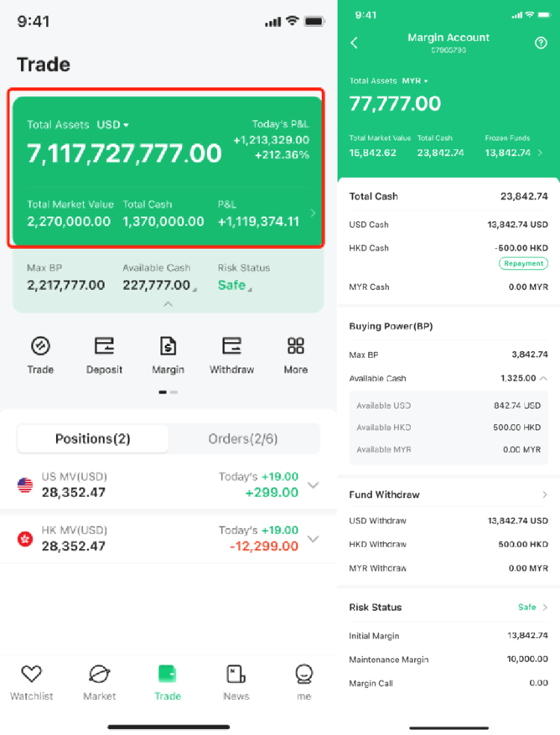Tap battery icon in Trade status bar
Image resolution: width=560 pixels, height=735 pixels.
pos(314,21)
